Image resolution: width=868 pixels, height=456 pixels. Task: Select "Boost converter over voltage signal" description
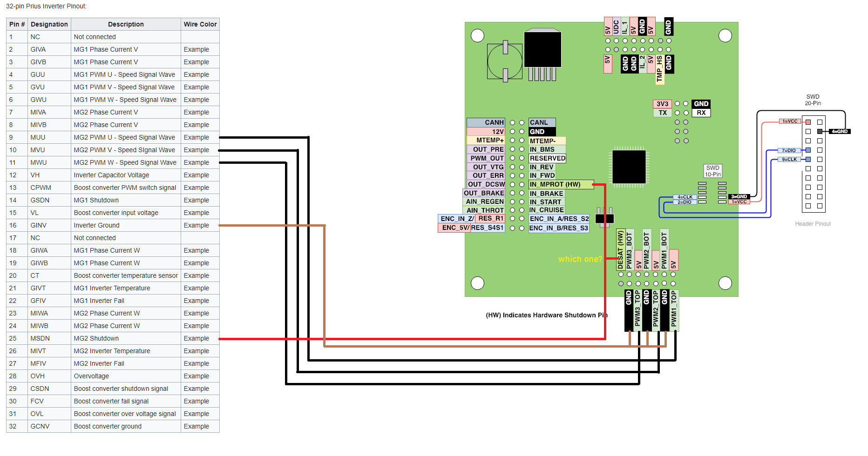[x=125, y=414]
